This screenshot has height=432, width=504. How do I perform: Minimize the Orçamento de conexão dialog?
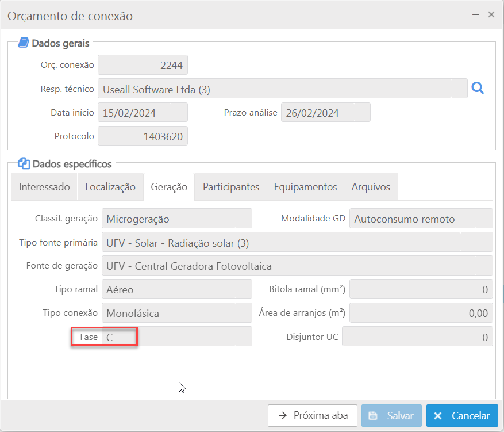[x=476, y=14]
